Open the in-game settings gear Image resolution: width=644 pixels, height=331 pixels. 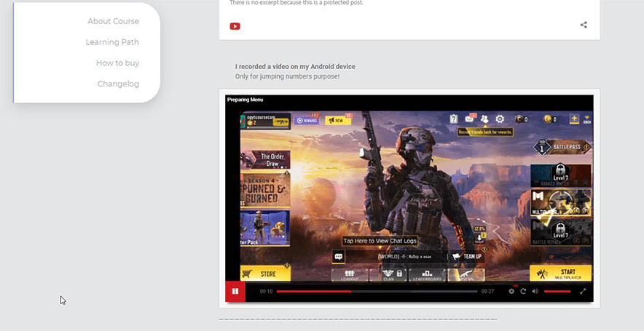point(500,119)
